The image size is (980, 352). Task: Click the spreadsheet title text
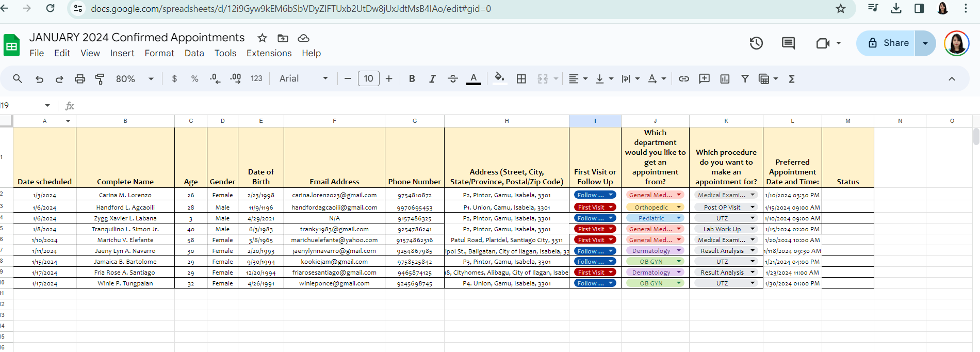[x=137, y=38]
